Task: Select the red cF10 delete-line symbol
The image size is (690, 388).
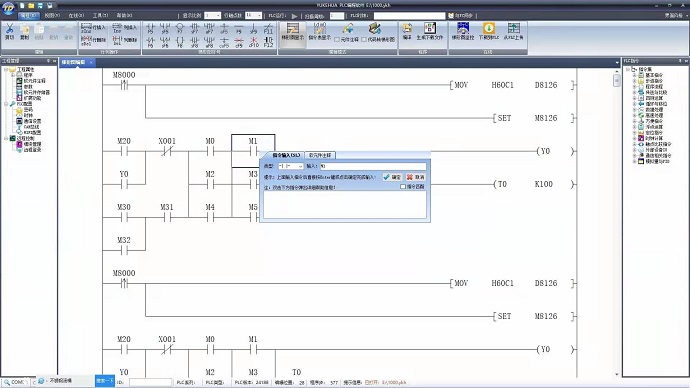Action: pos(253,42)
